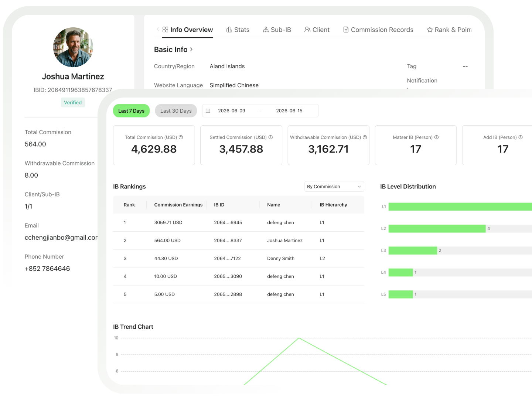
Task: Click the Commission Earnings column header
Action: click(178, 205)
